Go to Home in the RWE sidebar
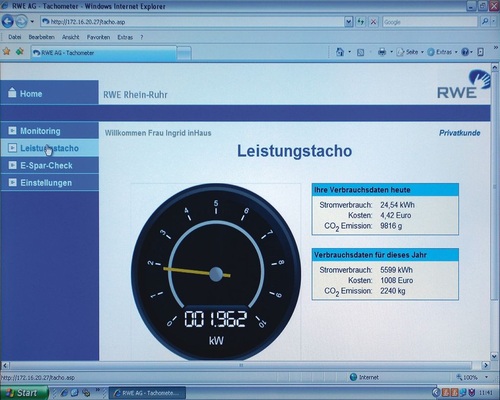The image size is (500, 400). coord(49,93)
